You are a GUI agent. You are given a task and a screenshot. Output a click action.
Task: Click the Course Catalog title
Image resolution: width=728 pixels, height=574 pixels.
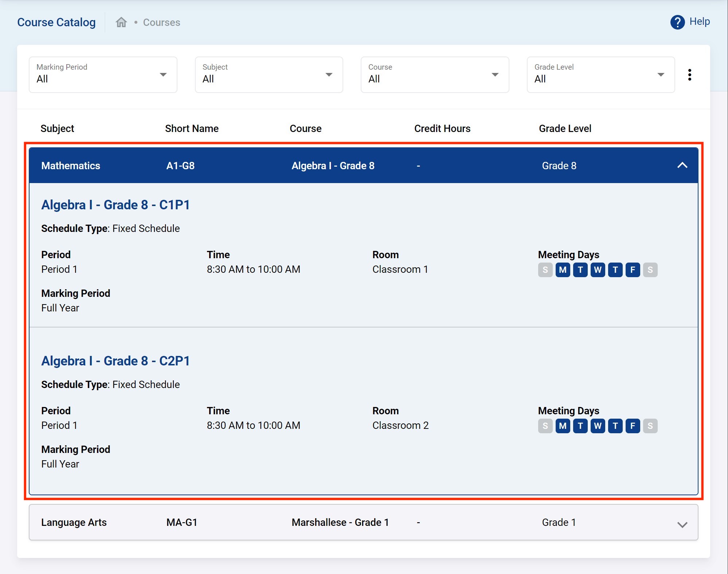(56, 22)
